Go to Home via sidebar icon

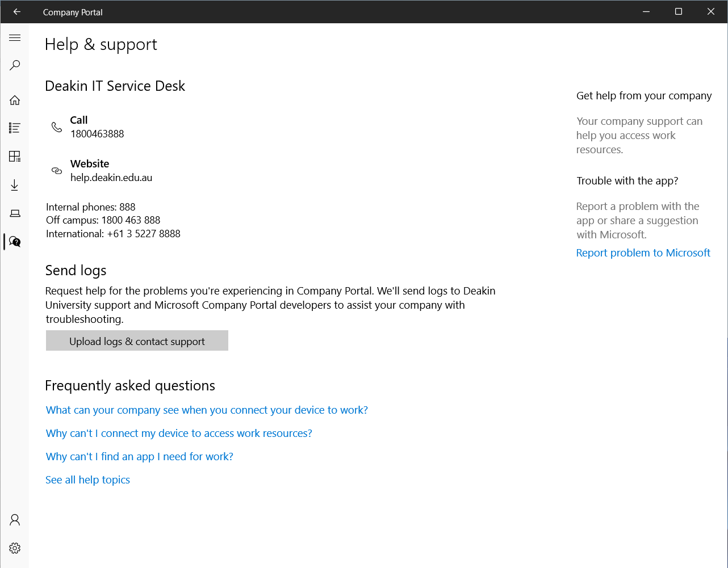pos(15,100)
